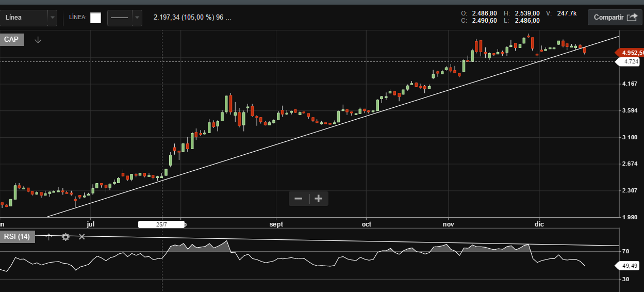Image resolution: width=644 pixels, height=292 pixels.
Task: Click the Línea dropdown arrow
Action: (52, 18)
